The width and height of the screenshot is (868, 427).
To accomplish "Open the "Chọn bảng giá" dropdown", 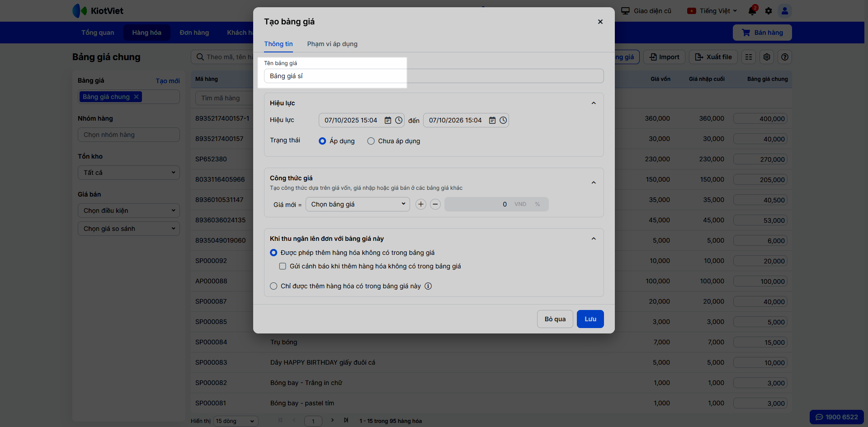I will coord(358,204).
